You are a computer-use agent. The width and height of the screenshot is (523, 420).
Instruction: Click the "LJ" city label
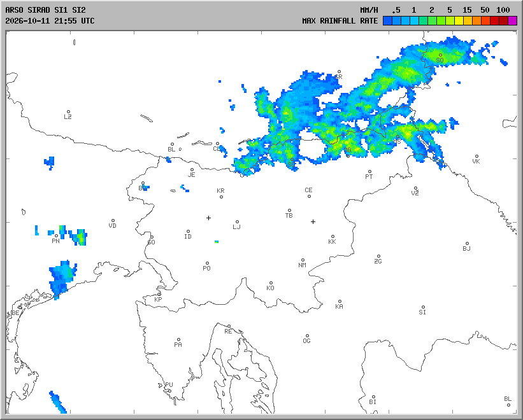236,227
